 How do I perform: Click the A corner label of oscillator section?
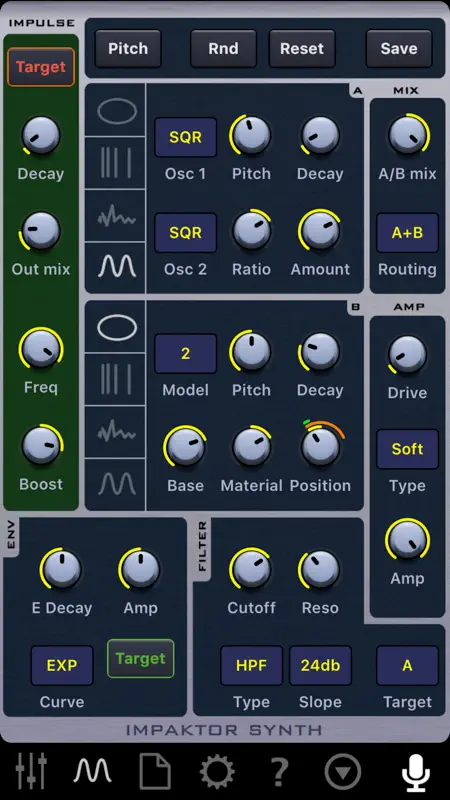click(x=358, y=91)
